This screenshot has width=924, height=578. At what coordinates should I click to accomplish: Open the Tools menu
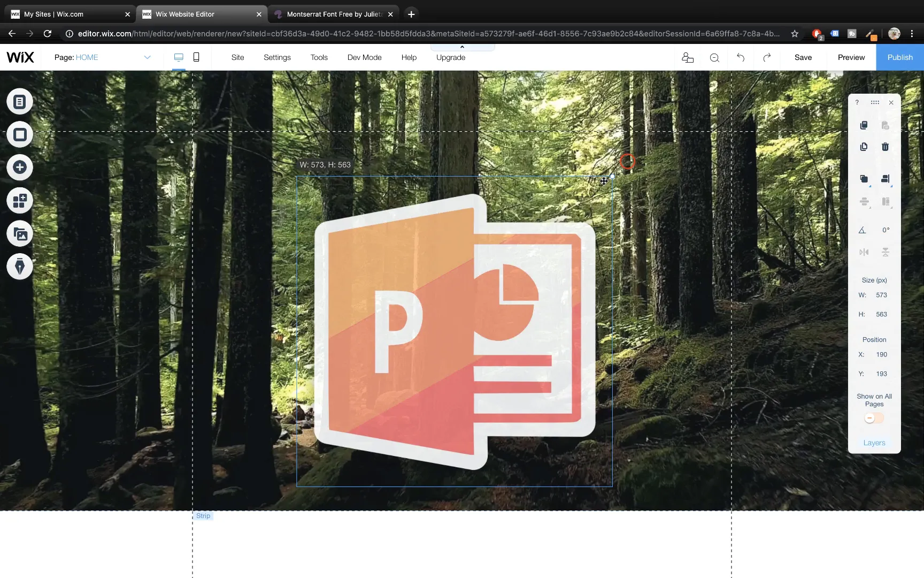(x=319, y=57)
